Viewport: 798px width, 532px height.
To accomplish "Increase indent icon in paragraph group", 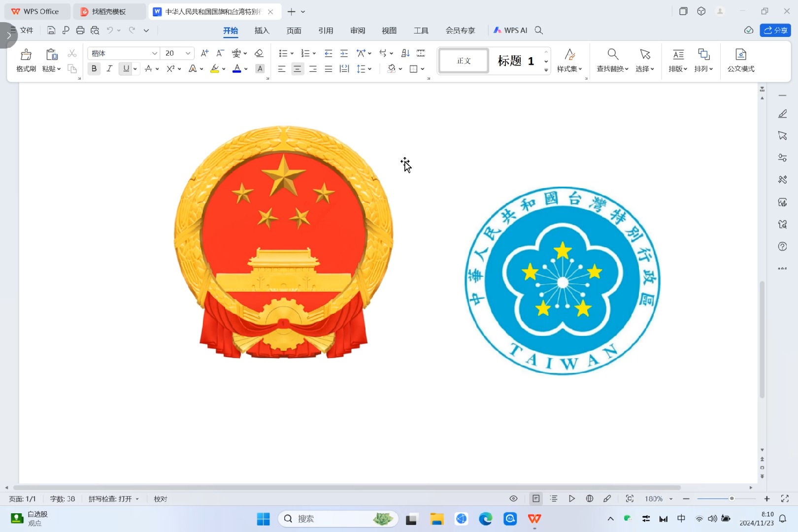I will tap(344, 53).
